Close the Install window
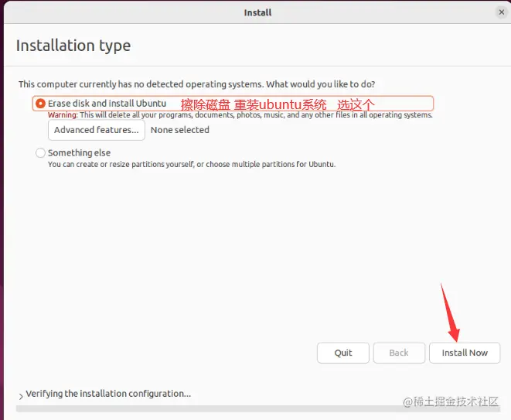Image resolution: width=511 pixels, height=420 pixels. point(502,12)
